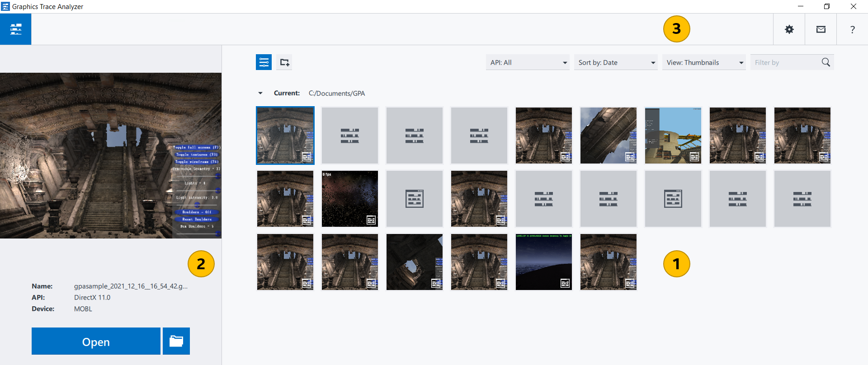
Task: Select the night ocean horizon thumbnail
Action: point(544,262)
